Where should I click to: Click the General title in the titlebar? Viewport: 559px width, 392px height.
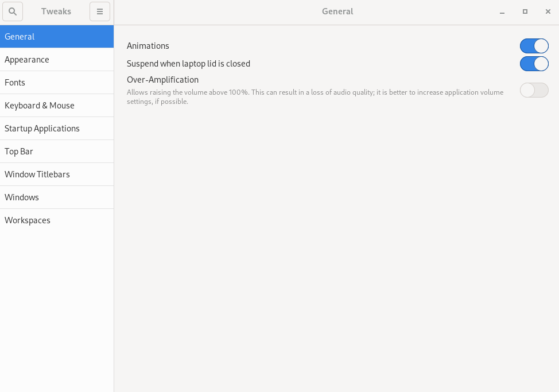337,11
